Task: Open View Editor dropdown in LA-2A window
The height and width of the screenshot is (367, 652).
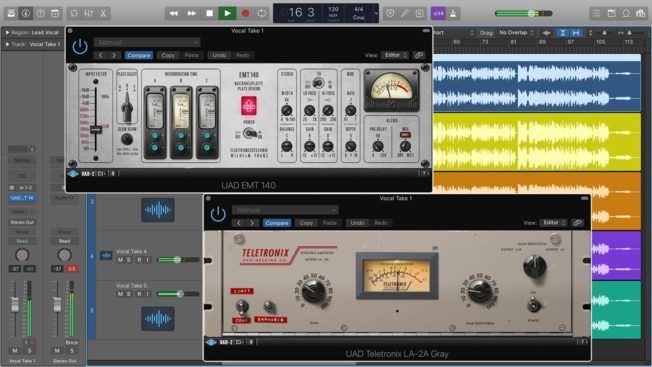Action: pyautogui.click(x=553, y=223)
